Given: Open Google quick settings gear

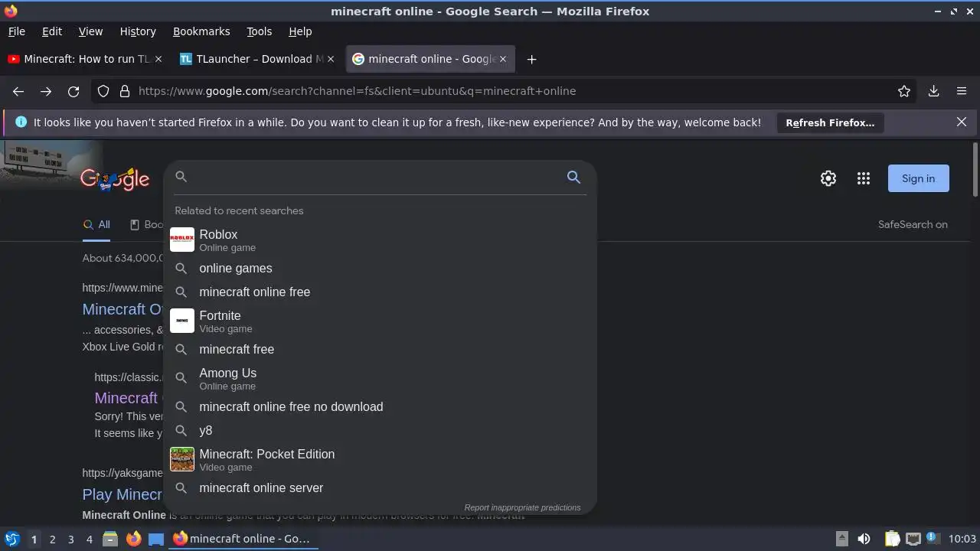Looking at the screenshot, I should click(828, 178).
